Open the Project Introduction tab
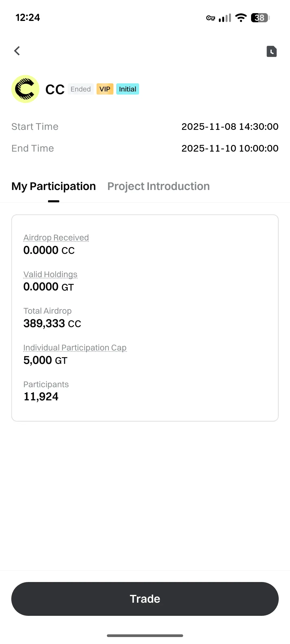Viewport: 290px width, 644px height. click(x=158, y=186)
